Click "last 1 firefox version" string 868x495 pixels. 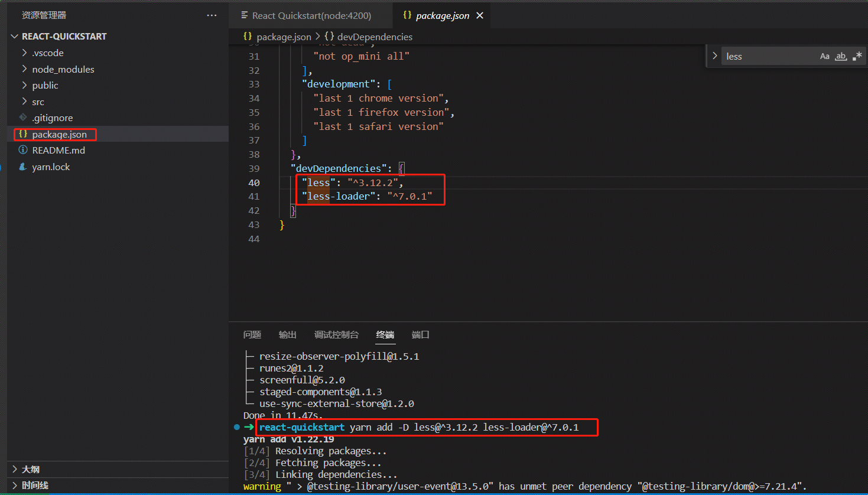(381, 112)
